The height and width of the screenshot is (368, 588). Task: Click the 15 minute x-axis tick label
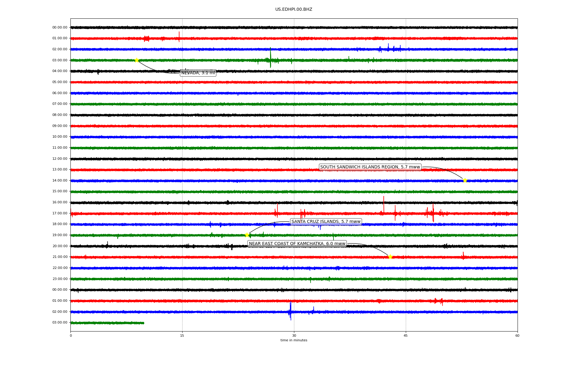[x=182, y=335]
